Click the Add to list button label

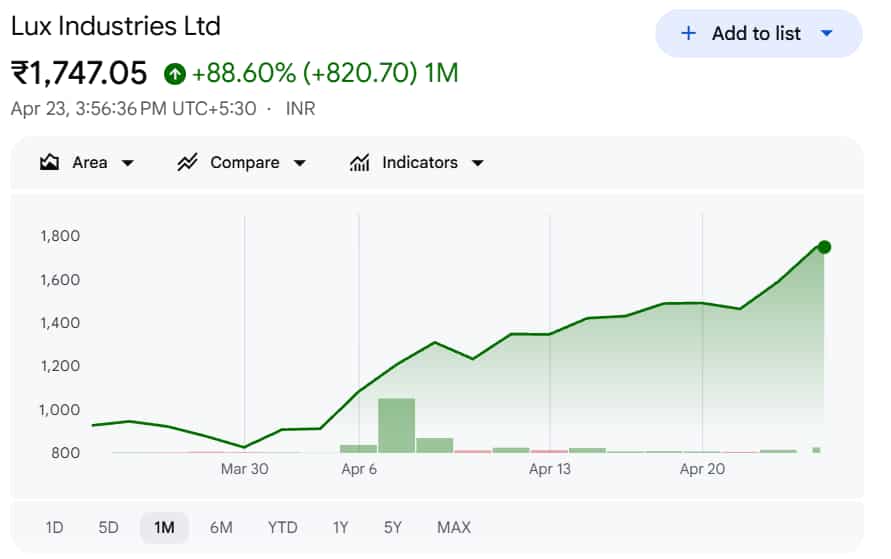point(756,34)
